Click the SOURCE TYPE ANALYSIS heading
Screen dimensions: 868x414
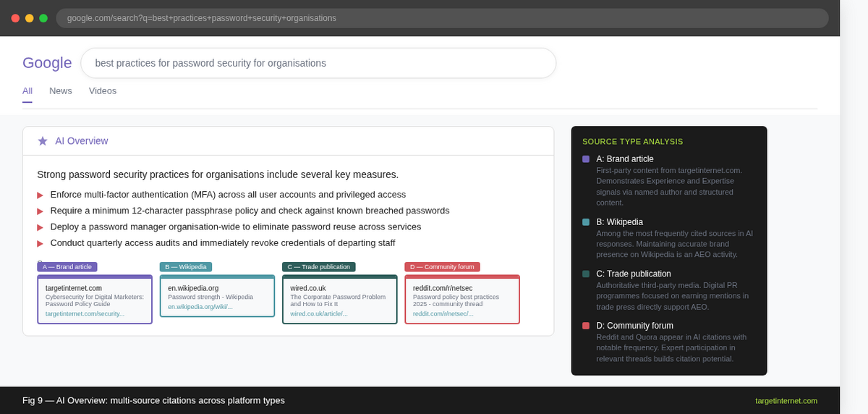633,141
